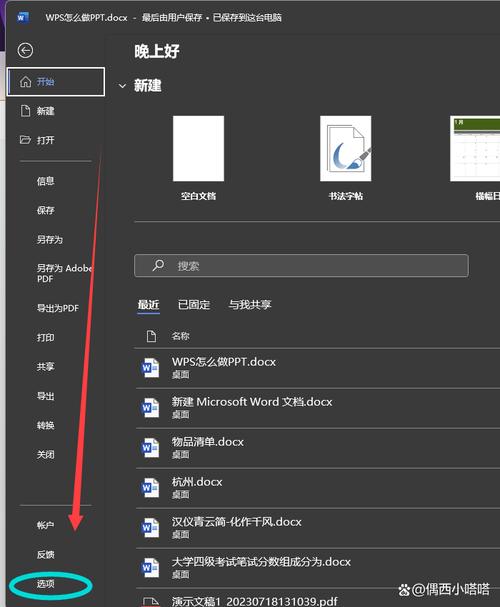This screenshot has width=500, height=607.
Task: Open the 共享 option
Action: (46, 367)
